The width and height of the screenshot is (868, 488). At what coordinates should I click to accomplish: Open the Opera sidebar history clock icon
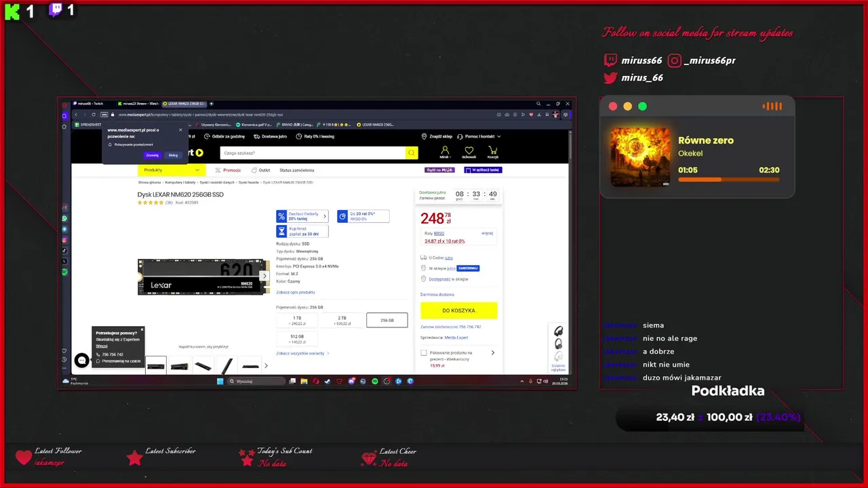pyautogui.click(x=64, y=359)
